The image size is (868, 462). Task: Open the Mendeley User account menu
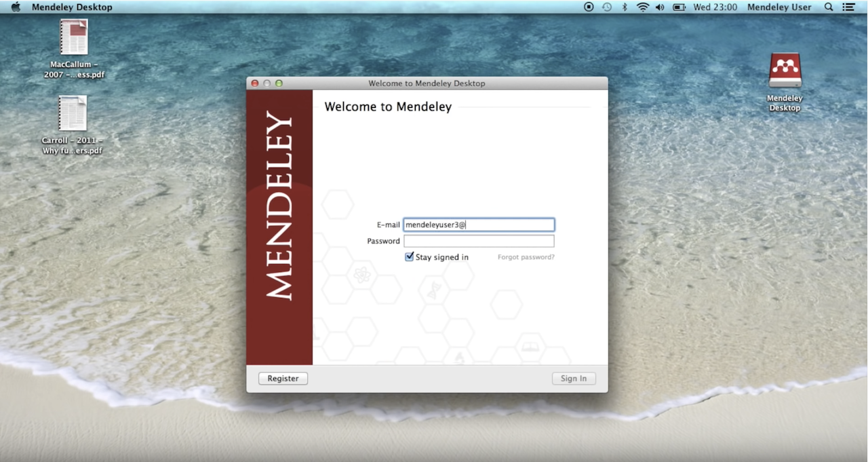[x=779, y=7]
